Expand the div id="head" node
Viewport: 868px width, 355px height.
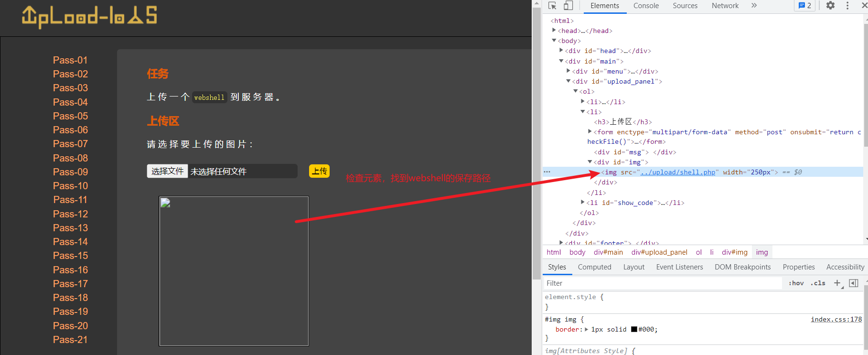(561, 51)
